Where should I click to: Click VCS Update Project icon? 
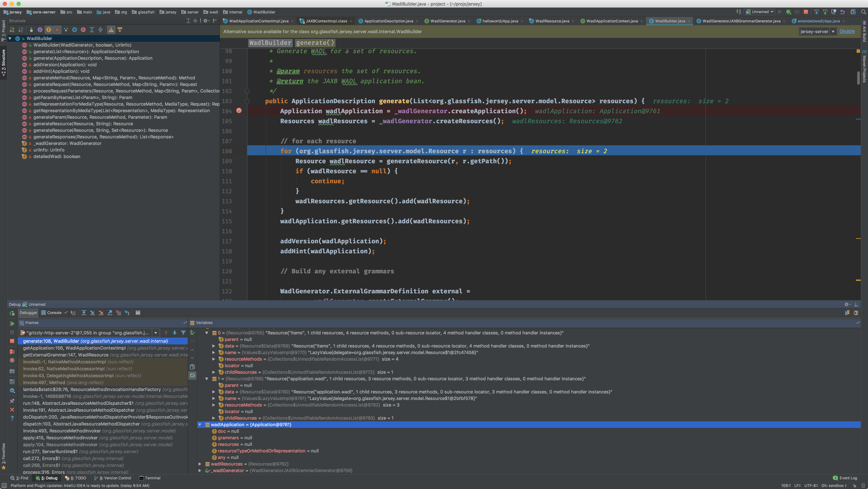[816, 12]
